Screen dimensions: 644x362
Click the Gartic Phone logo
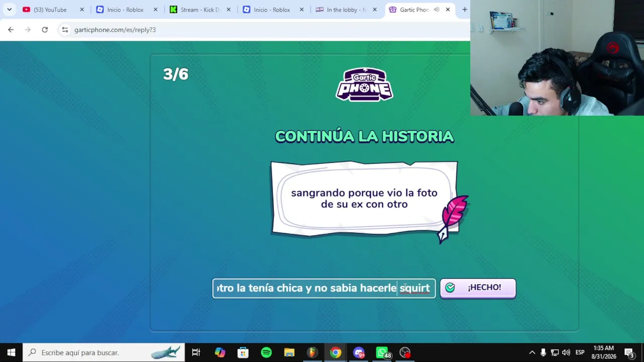[364, 84]
